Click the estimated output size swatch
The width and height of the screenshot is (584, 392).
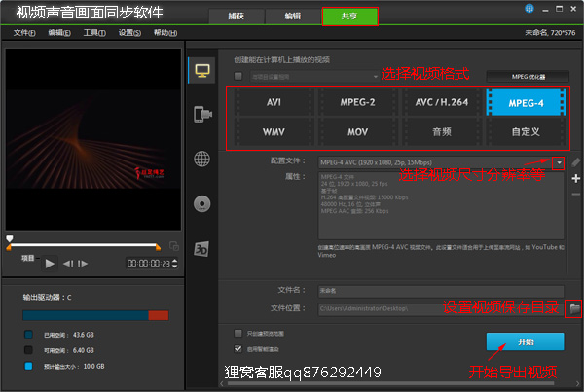click(x=28, y=366)
